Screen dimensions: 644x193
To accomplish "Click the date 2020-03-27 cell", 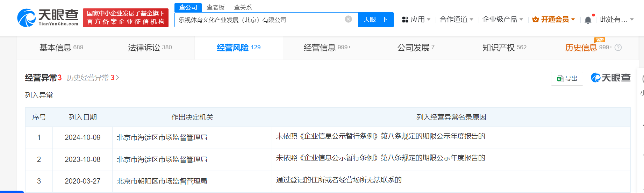I will click(x=83, y=181).
